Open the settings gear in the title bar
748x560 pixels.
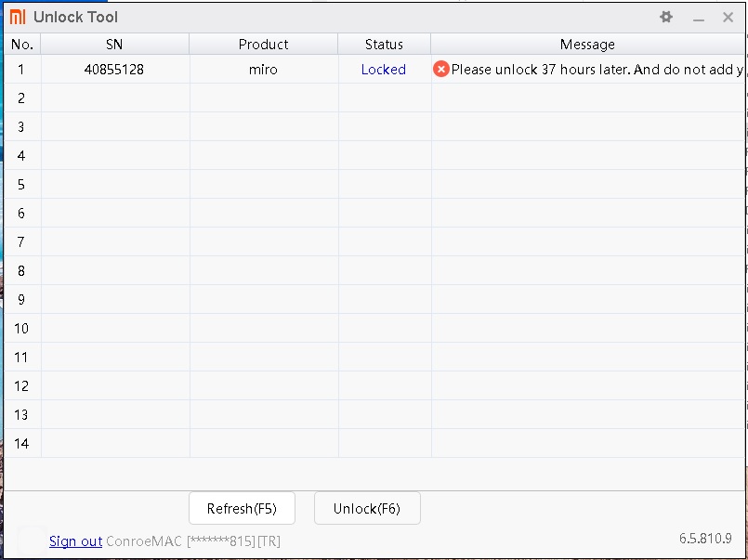click(666, 18)
